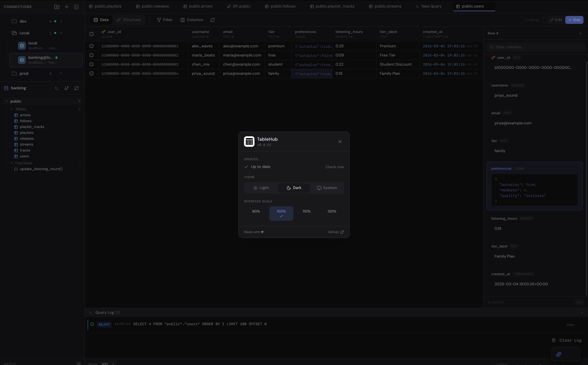Image resolution: width=588 pixels, height=365 pixels.
Task: Refresh the banking database schema
Action: tap(77, 88)
